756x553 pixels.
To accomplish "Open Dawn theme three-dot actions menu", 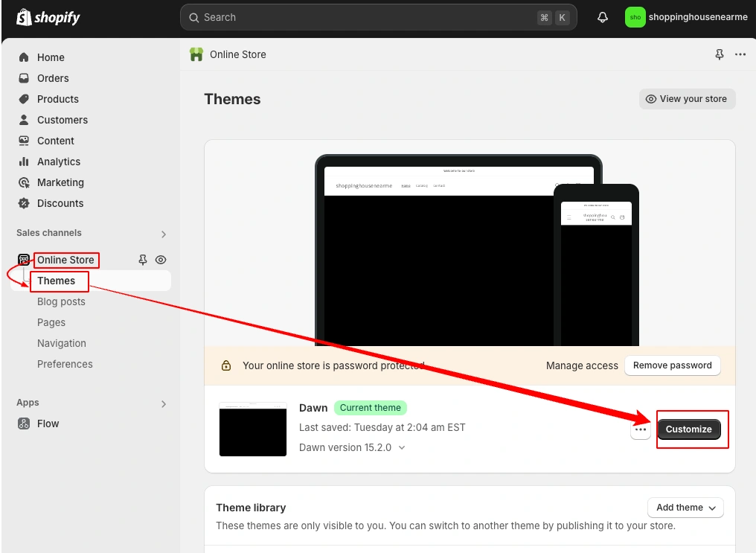I will pos(641,429).
